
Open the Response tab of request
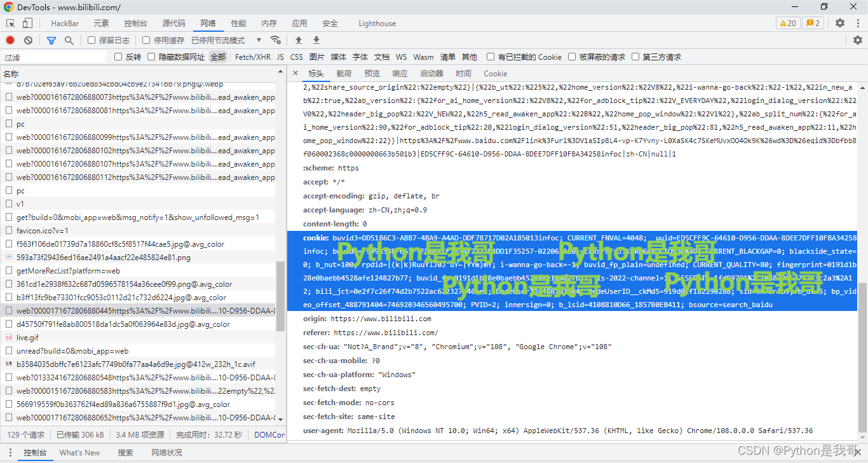coord(400,73)
